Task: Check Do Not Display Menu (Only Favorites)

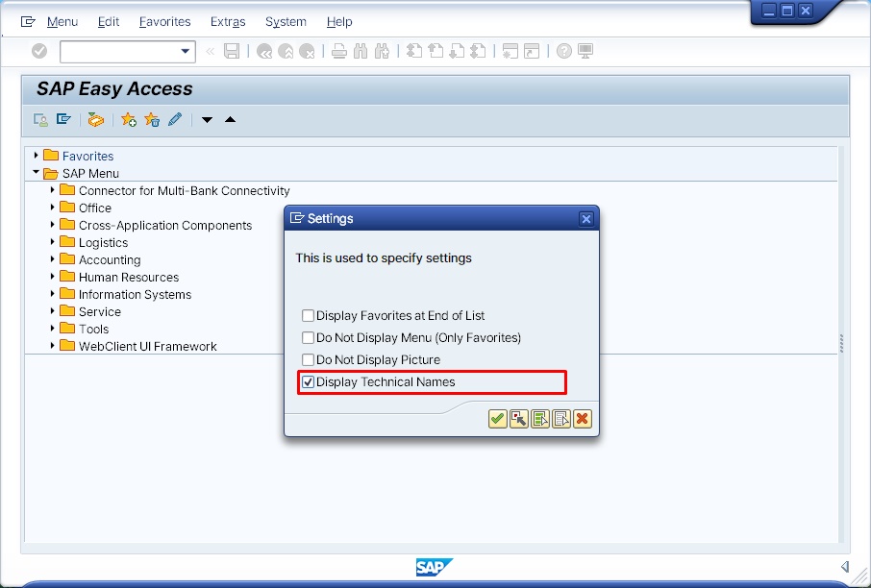Action: 308,337
